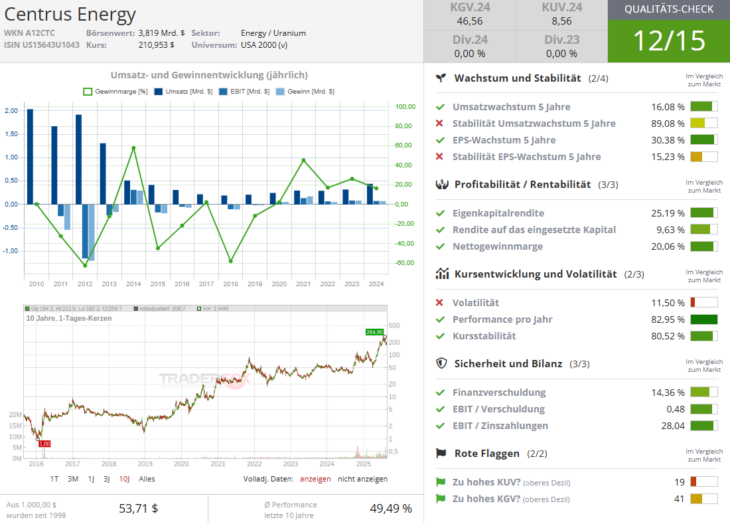Click the KUV.24 value box
This screenshot has height=522, width=730.
tap(561, 14)
